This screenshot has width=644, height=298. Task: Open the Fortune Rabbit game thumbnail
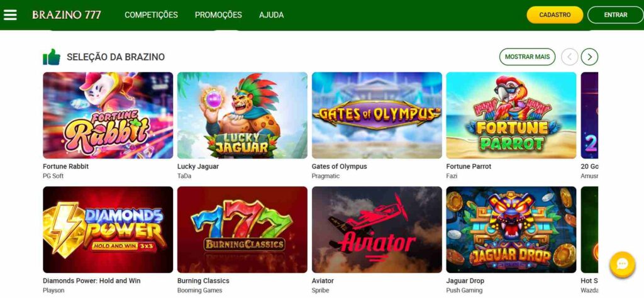(108, 115)
